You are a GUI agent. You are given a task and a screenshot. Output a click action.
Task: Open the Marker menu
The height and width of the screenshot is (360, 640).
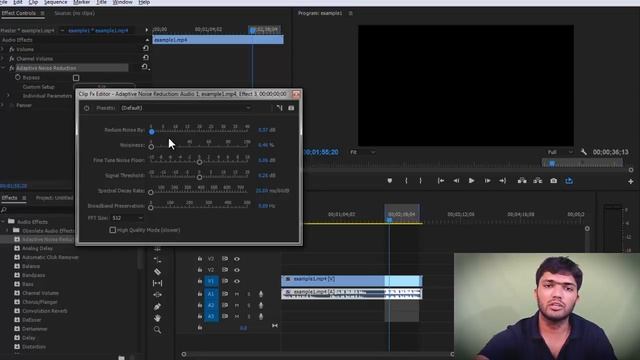82,2
